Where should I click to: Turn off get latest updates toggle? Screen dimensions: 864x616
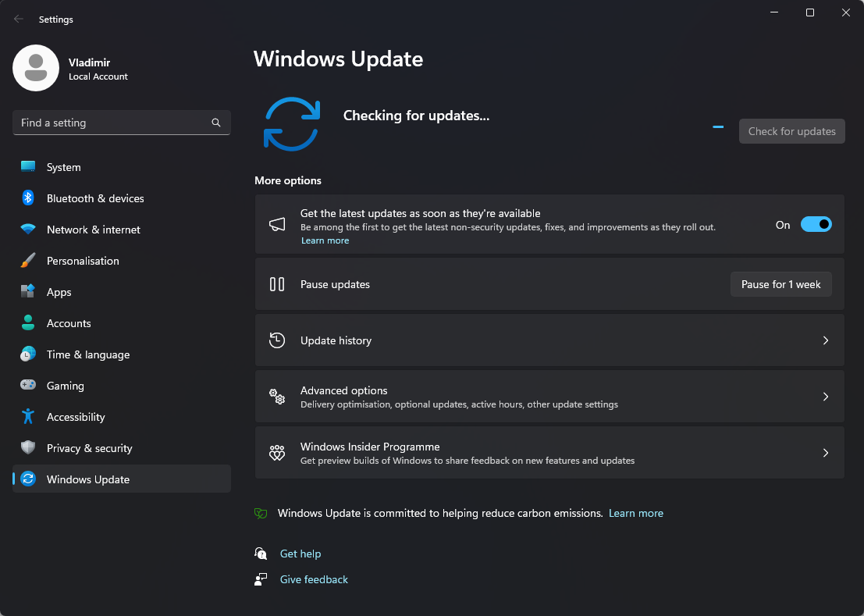pyautogui.click(x=816, y=225)
